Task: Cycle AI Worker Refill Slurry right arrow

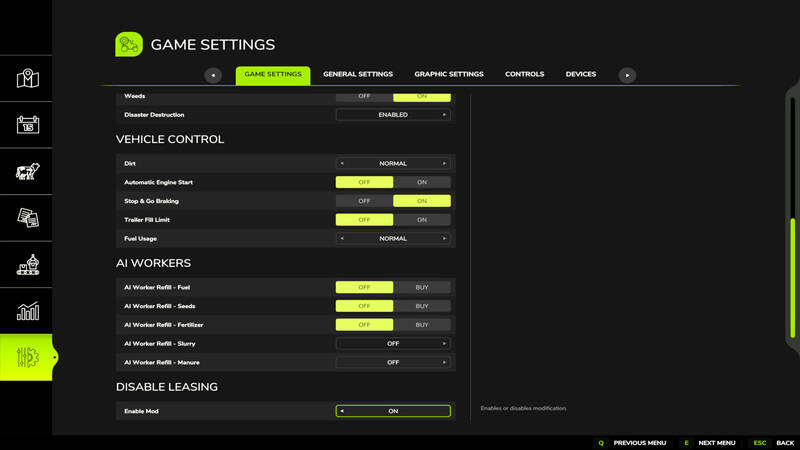Action: coord(444,344)
